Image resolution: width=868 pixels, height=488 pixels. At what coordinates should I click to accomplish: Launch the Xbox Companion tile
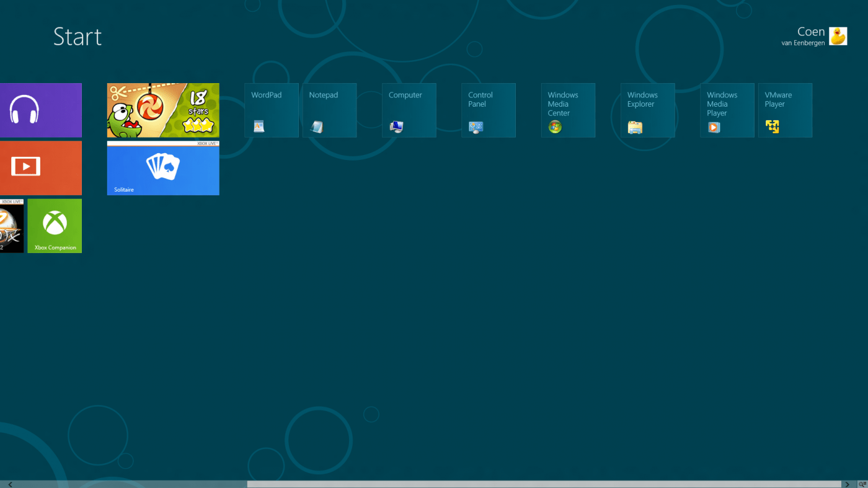click(x=55, y=226)
